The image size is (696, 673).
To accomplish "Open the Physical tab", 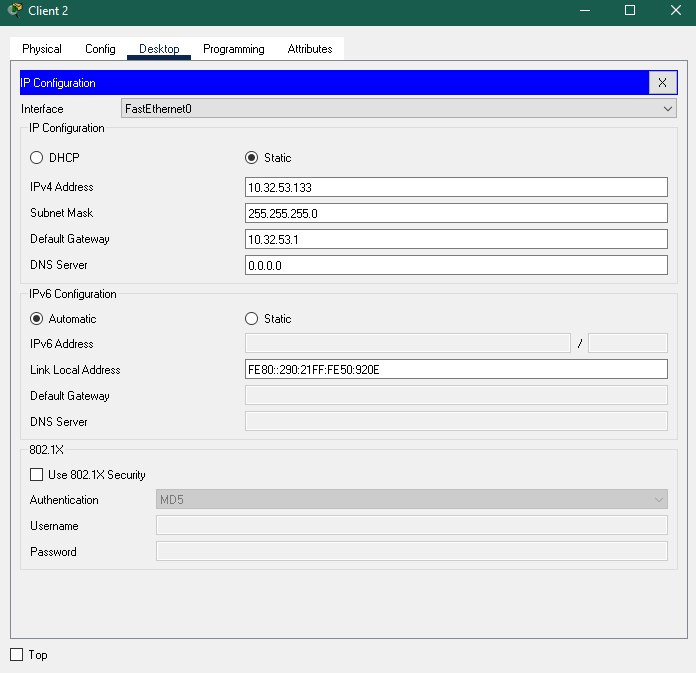I will [42, 49].
